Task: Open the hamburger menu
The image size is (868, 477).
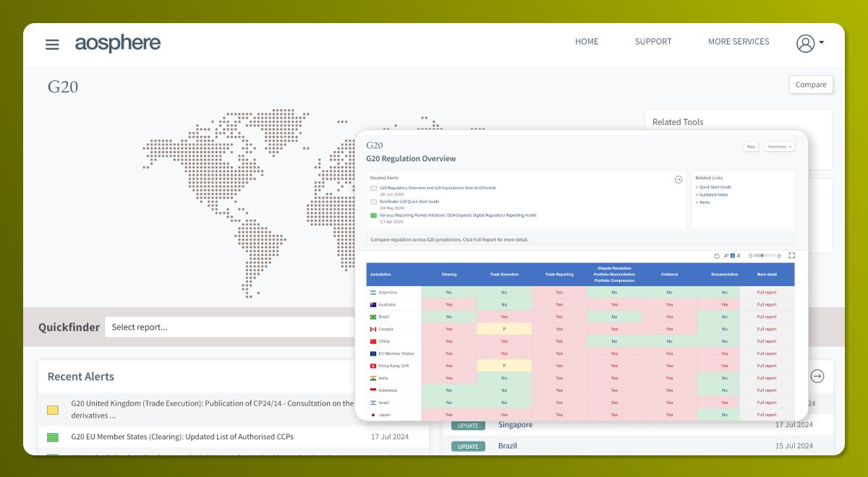Action: click(x=52, y=44)
